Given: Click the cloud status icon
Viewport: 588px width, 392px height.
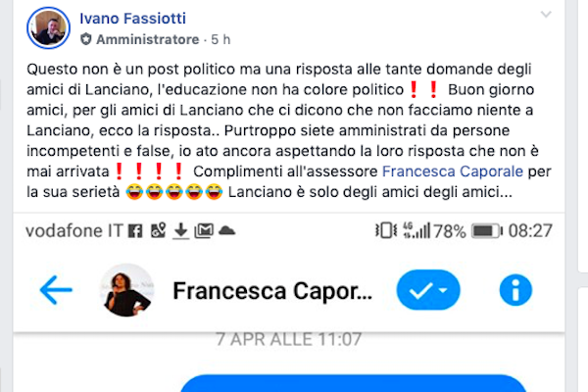Looking at the screenshot, I should point(226,230).
